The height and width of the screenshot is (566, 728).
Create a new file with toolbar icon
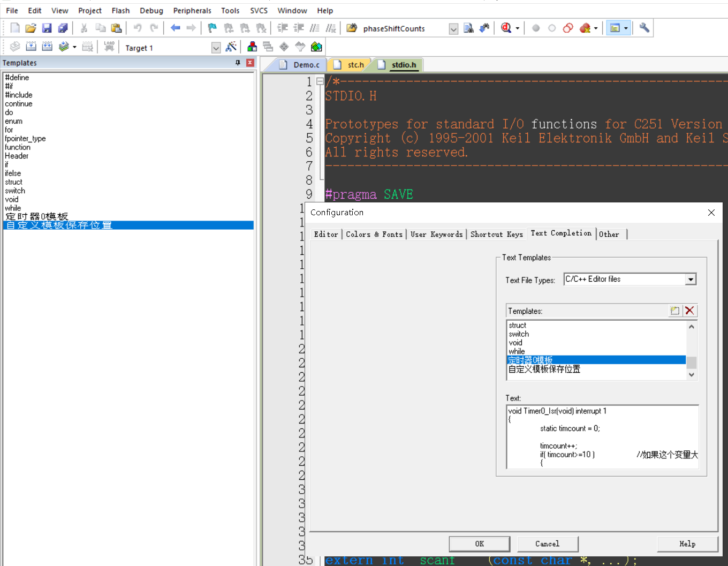[15, 28]
